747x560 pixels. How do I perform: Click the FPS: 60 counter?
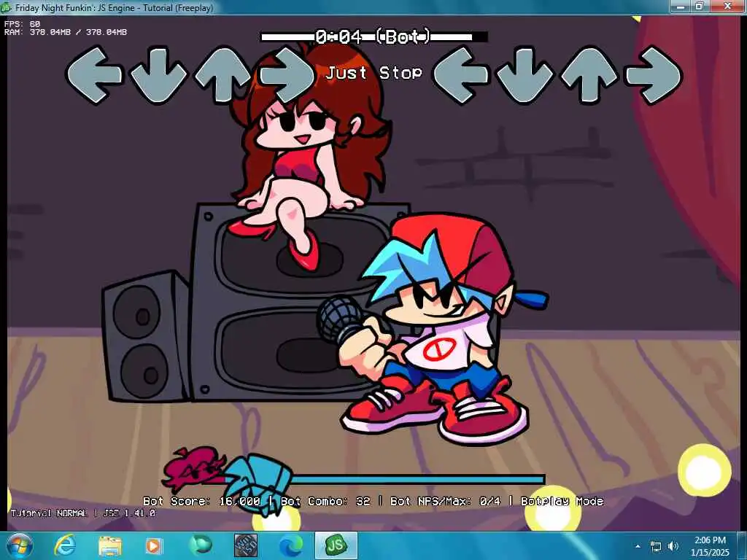coord(23,24)
